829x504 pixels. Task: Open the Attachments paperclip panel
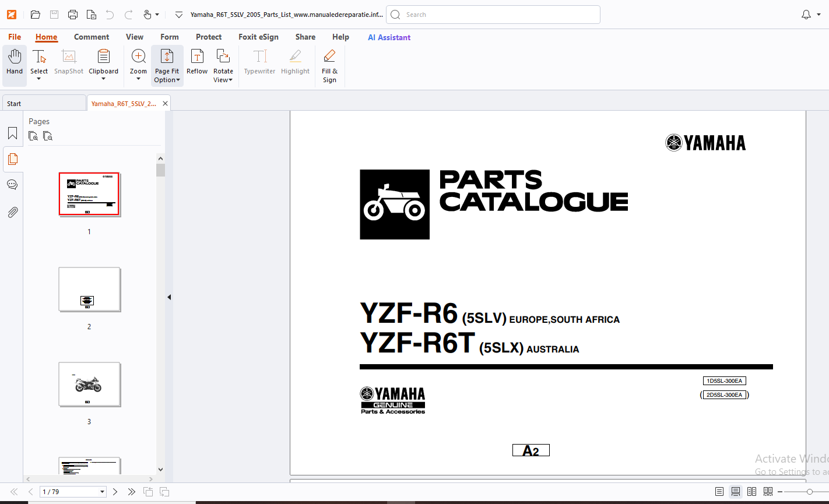pyautogui.click(x=12, y=212)
